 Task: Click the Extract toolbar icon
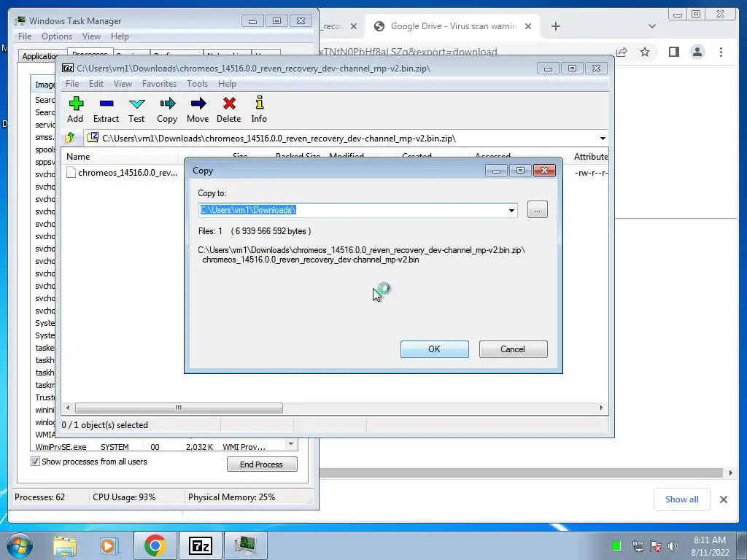[x=106, y=109]
